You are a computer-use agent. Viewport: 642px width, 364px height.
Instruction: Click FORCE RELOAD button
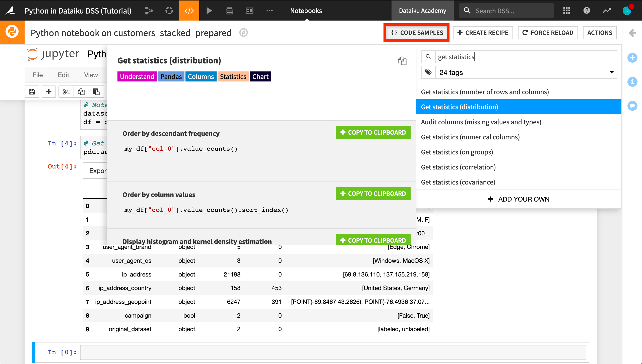pos(548,33)
